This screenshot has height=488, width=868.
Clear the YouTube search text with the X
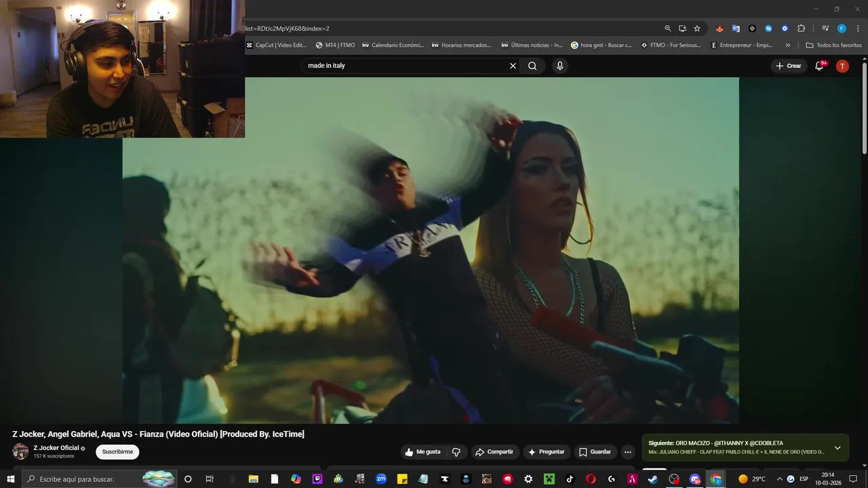click(x=513, y=66)
